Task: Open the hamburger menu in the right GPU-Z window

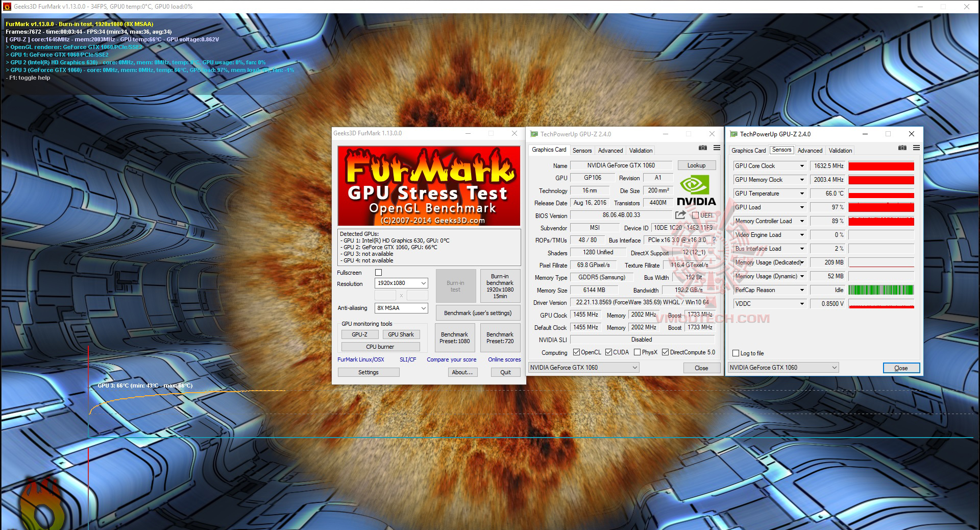Action: (x=917, y=147)
